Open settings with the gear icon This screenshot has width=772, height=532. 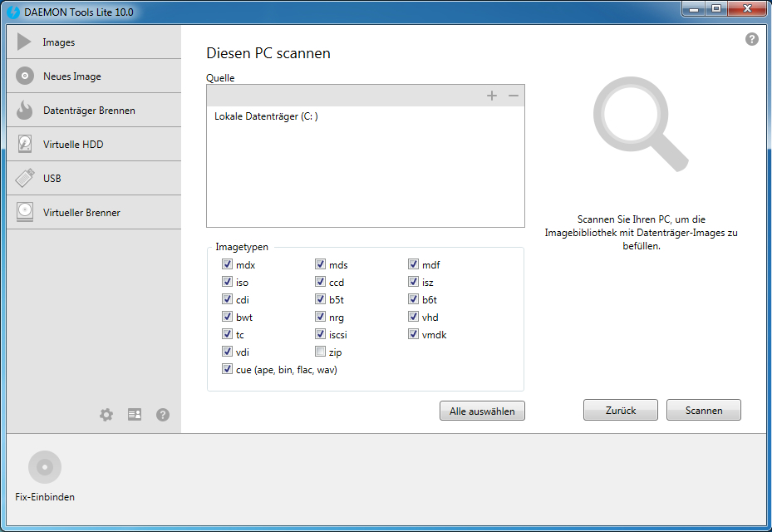click(x=106, y=414)
